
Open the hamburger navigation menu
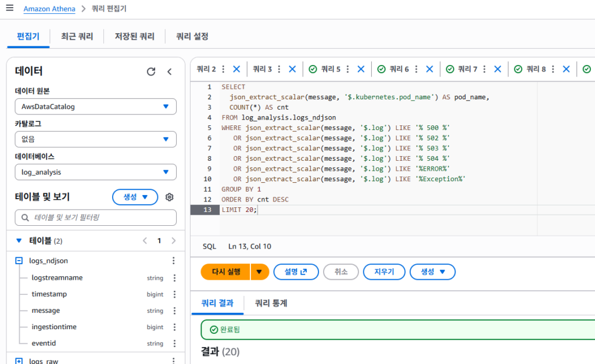pos(9,9)
